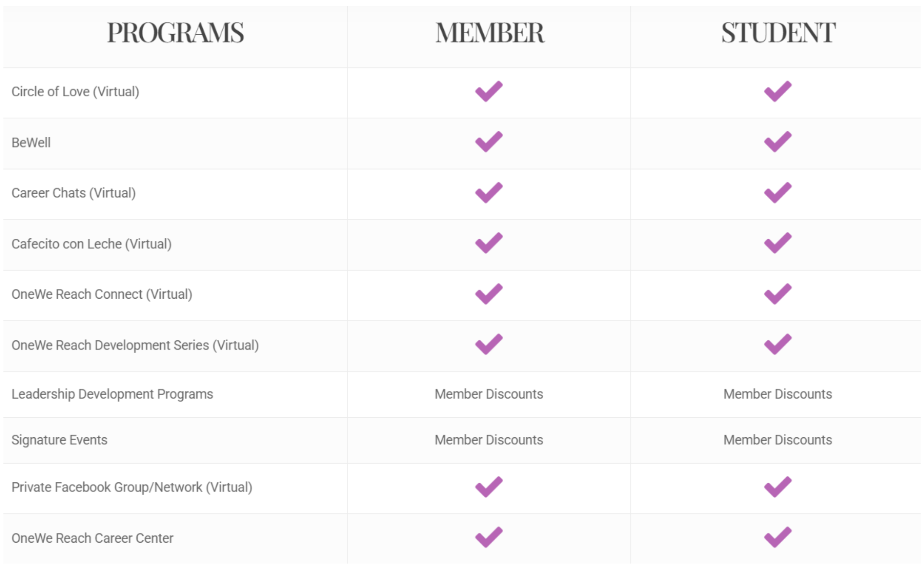Click Student checkmark for Development Series row

click(777, 345)
